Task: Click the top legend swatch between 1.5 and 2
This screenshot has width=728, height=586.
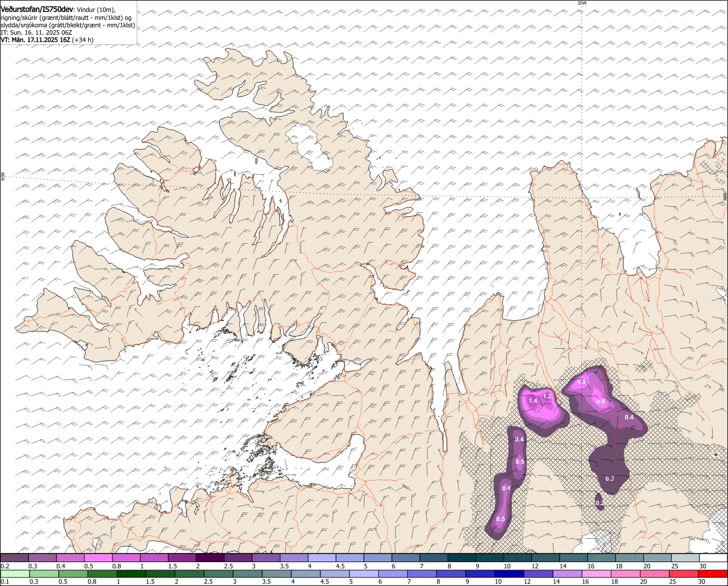Action: tap(182, 558)
